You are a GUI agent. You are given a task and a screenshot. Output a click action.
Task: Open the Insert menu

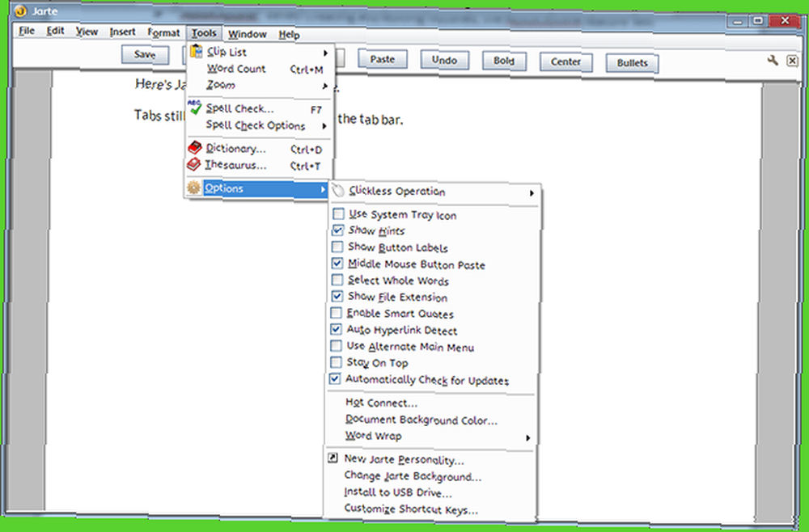[x=122, y=32]
